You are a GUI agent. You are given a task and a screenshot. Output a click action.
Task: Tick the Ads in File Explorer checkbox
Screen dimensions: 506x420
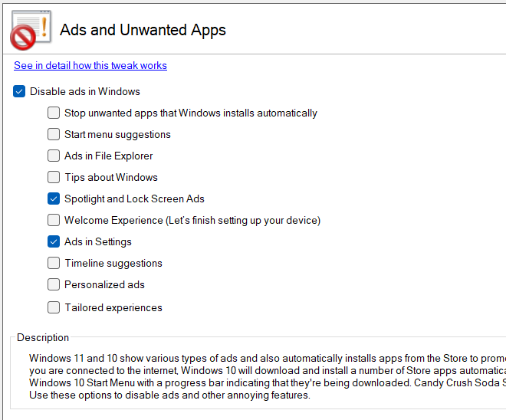(54, 156)
